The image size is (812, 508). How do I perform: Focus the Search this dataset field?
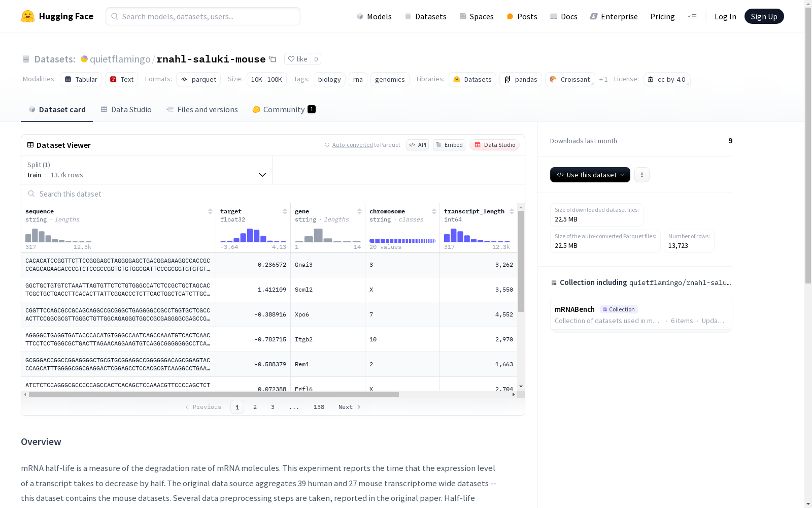pos(273,194)
